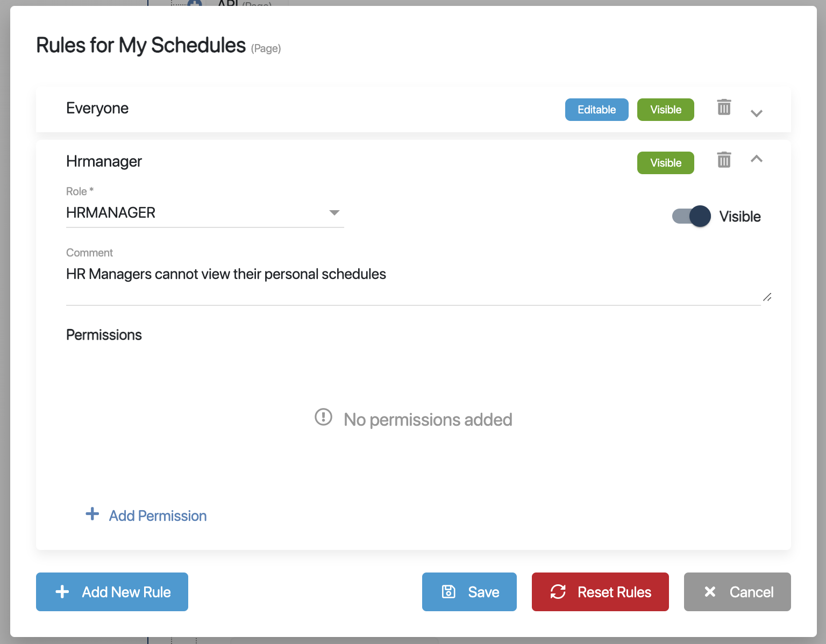Click the refresh arrows icon in Reset Rules

click(558, 592)
